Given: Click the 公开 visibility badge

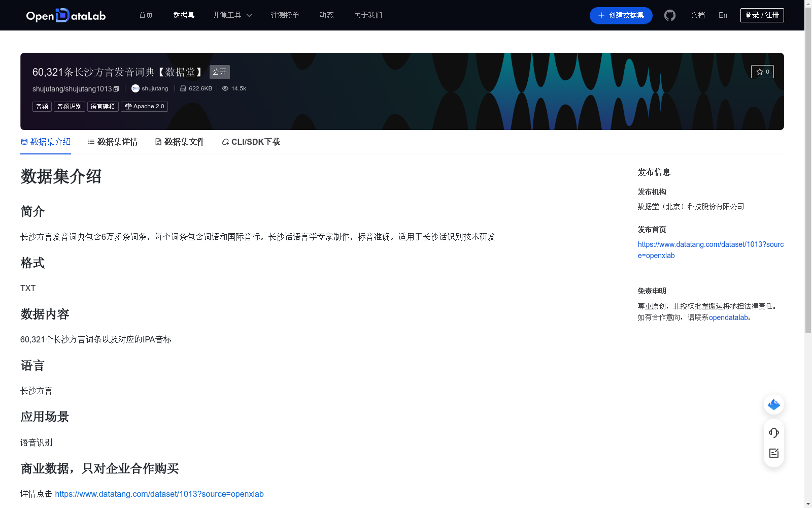Looking at the screenshot, I should pos(220,72).
